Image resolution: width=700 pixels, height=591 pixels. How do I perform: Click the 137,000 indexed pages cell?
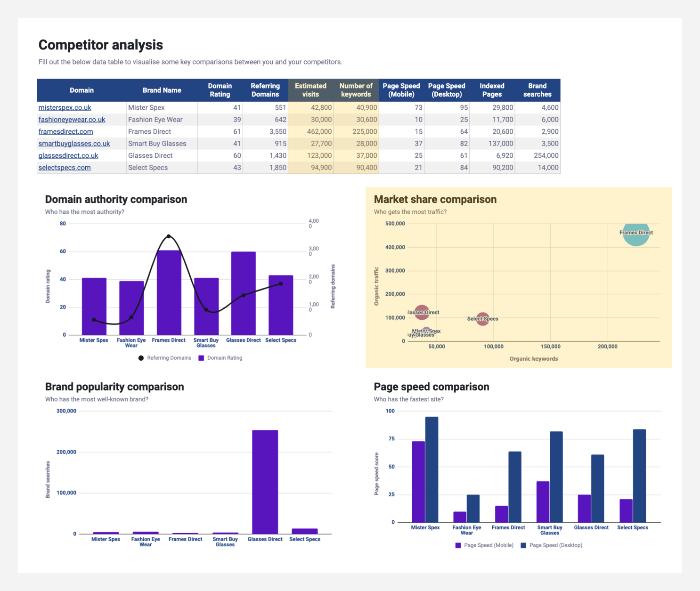point(492,144)
